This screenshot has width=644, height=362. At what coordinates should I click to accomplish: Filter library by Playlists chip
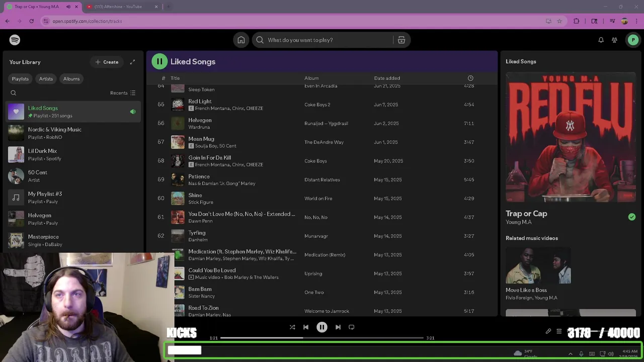pos(20,79)
